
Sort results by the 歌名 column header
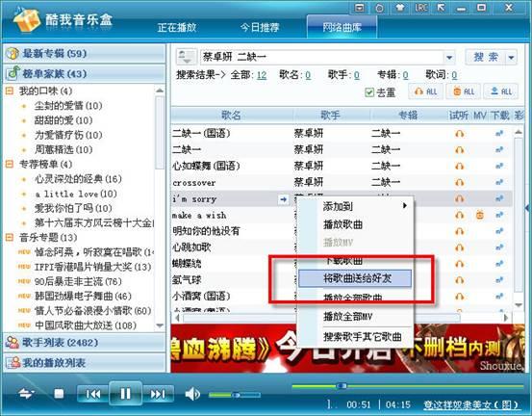pos(232,116)
